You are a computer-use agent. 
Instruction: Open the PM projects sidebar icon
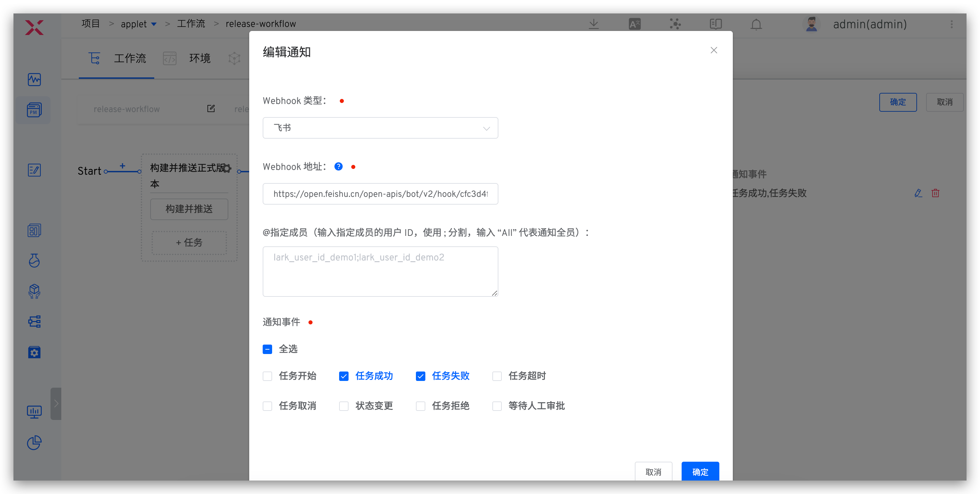(34, 110)
